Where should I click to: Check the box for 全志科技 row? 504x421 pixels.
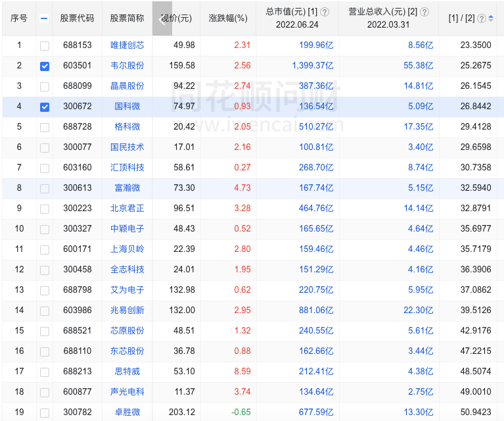pyautogui.click(x=45, y=270)
